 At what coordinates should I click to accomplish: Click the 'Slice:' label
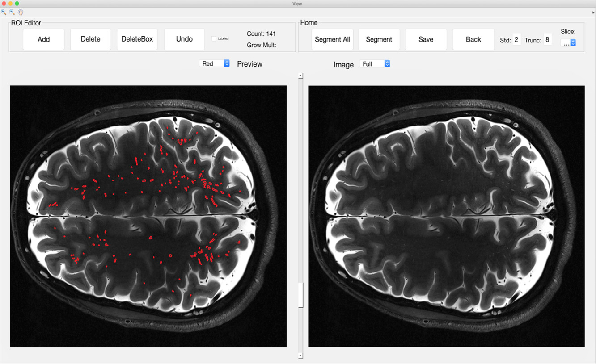click(x=568, y=32)
